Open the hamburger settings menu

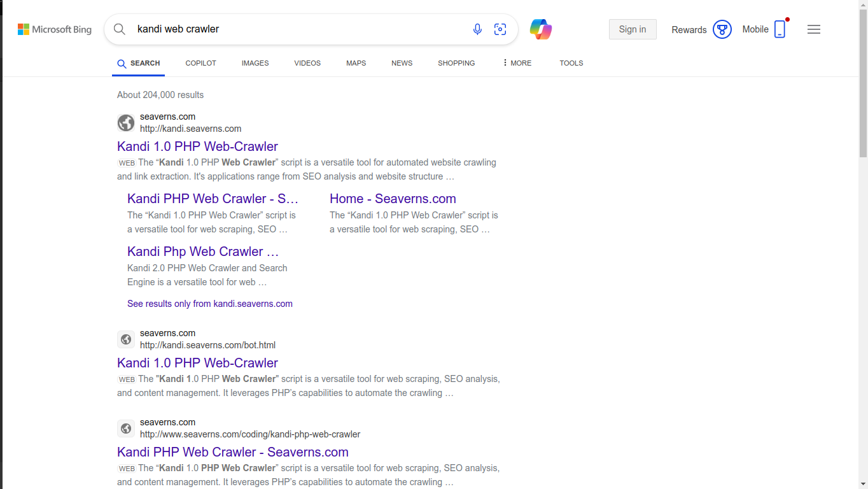click(x=814, y=29)
